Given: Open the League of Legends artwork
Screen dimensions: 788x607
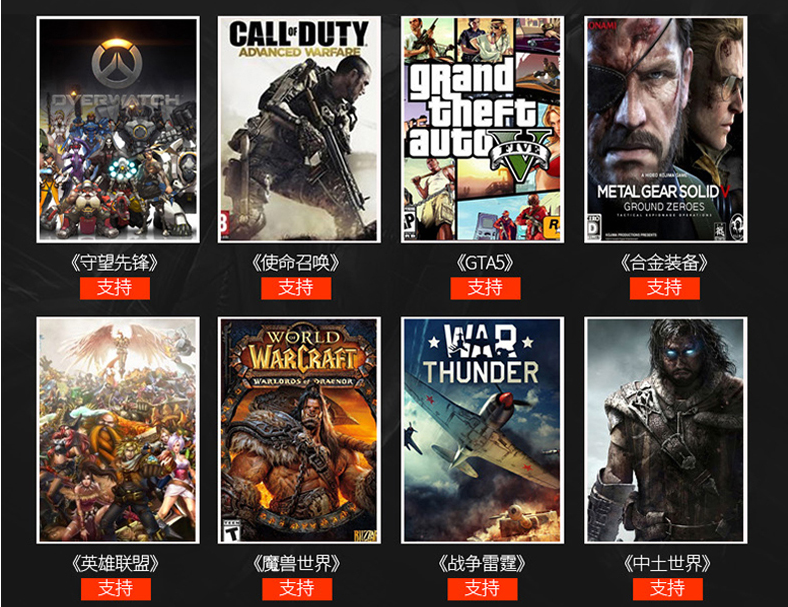Looking at the screenshot, I should click(118, 430).
